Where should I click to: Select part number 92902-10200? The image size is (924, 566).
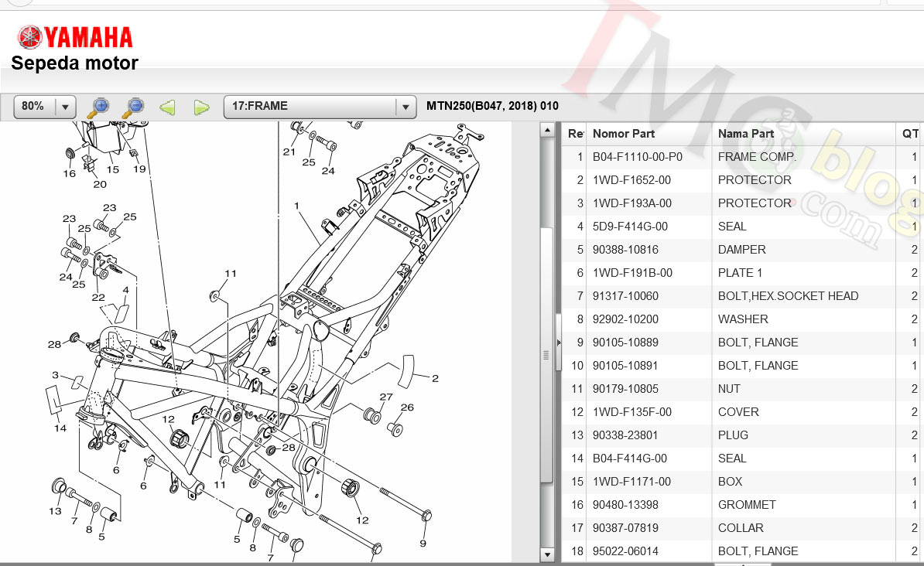[x=625, y=319]
